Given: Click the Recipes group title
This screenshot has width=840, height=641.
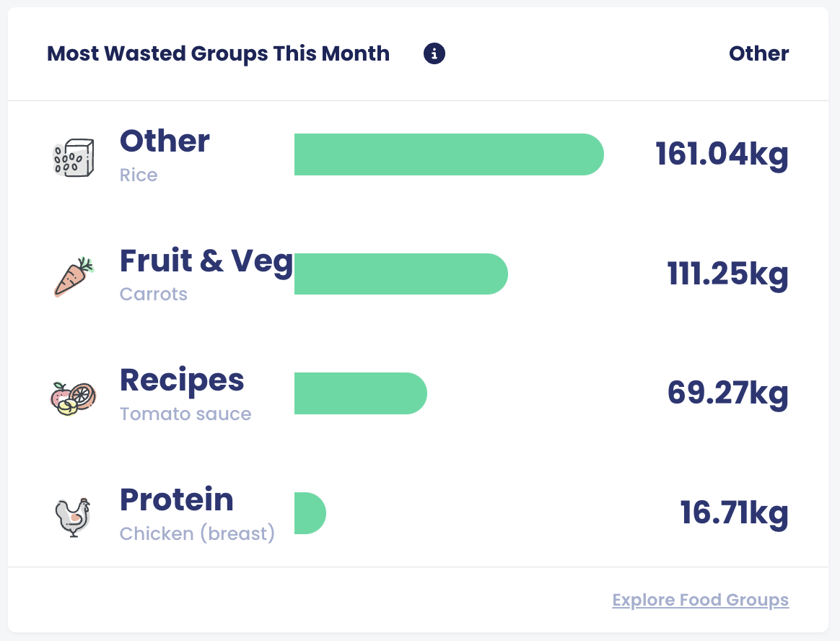Looking at the screenshot, I should 183,380.
